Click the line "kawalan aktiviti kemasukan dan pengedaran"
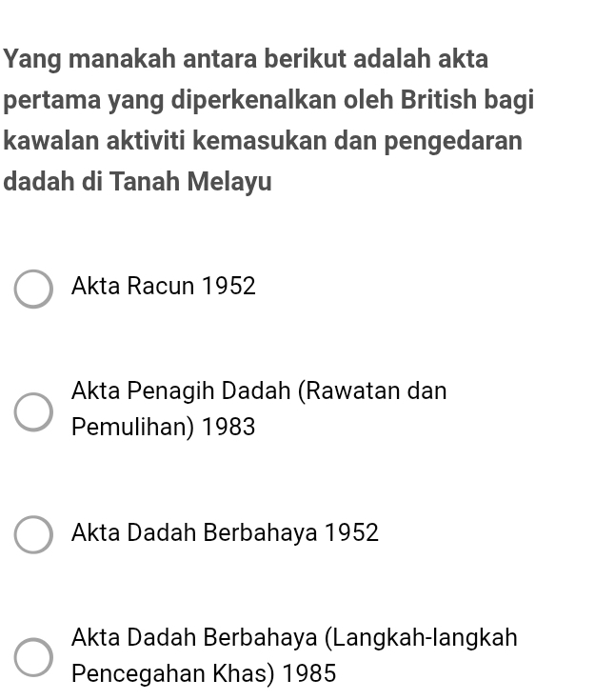Image resolution: width=595 pixels, height=700 pixels. [263, 141]
